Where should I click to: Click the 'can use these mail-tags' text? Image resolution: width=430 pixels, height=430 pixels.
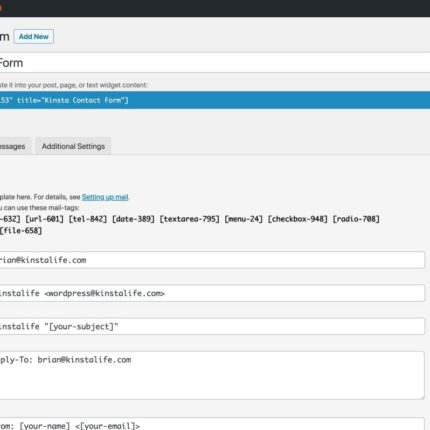[x=42, y=208]
